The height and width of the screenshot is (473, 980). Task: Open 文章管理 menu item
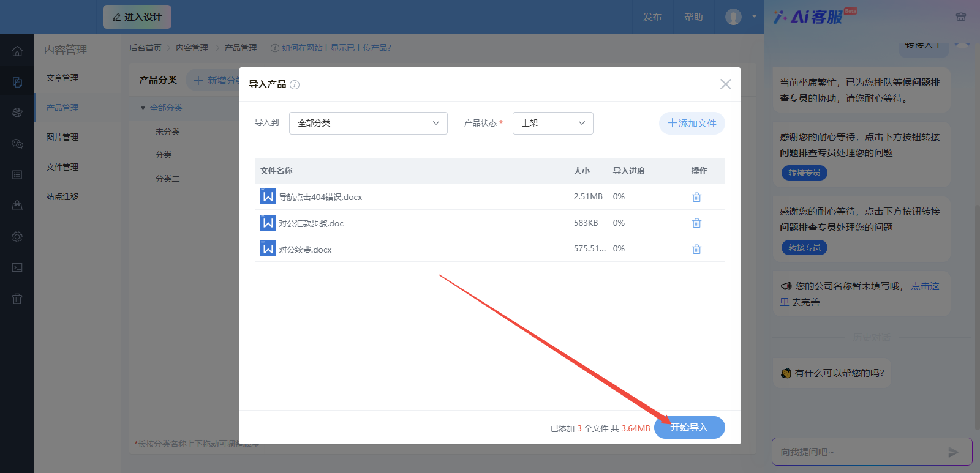pos(62,78)
